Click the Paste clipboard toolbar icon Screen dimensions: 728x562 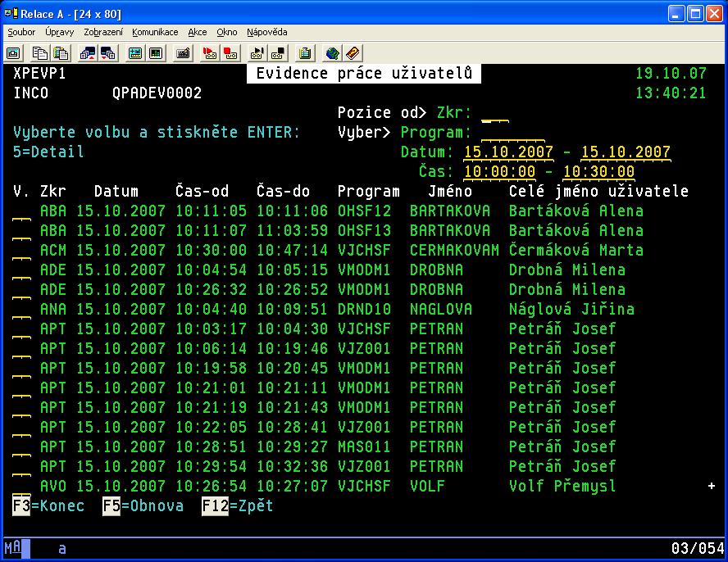[x=61, y=53]
